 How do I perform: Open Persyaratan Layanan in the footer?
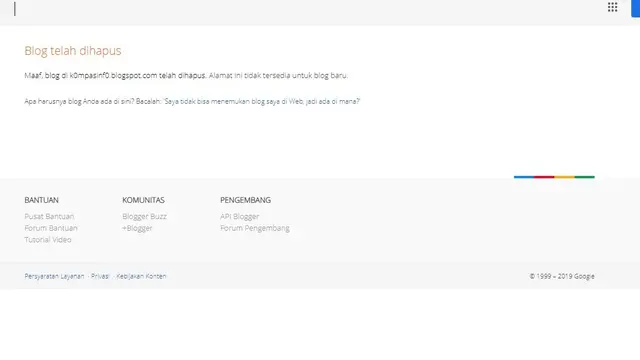[54, 276]
